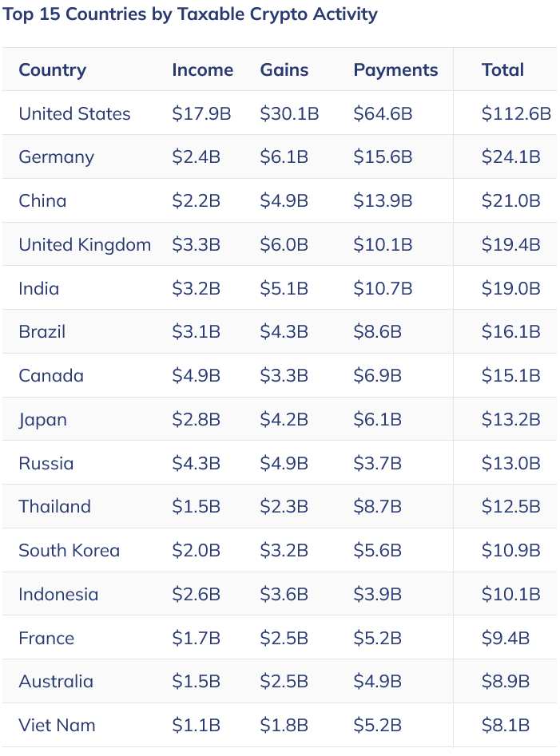The height and width of the screenshot is (756, 560).
Task: Click the Payments column header
Action: coord(395,70)
